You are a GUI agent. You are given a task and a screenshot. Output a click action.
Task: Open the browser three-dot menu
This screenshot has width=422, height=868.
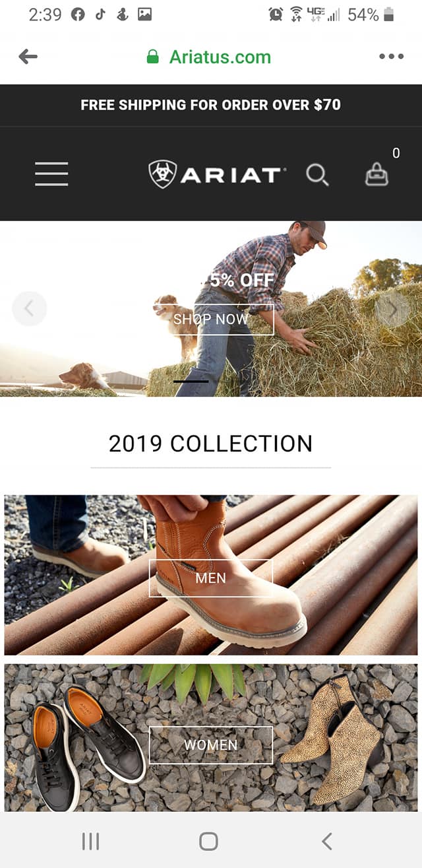click(391, 57)
